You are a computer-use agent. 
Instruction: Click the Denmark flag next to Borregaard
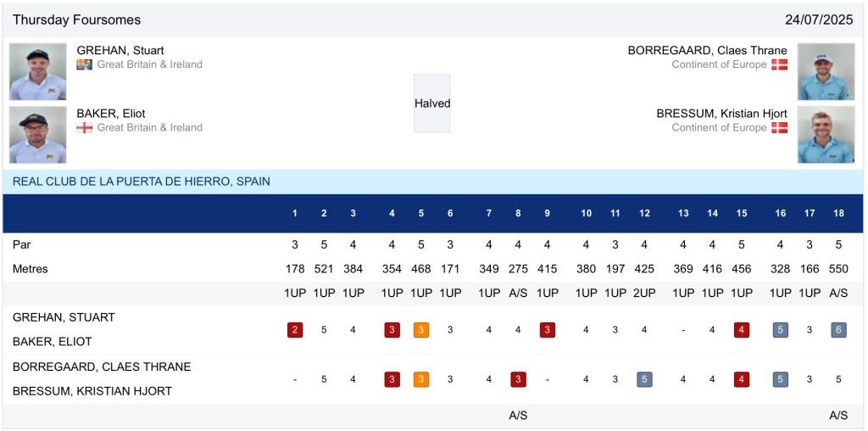pos(779,64)
